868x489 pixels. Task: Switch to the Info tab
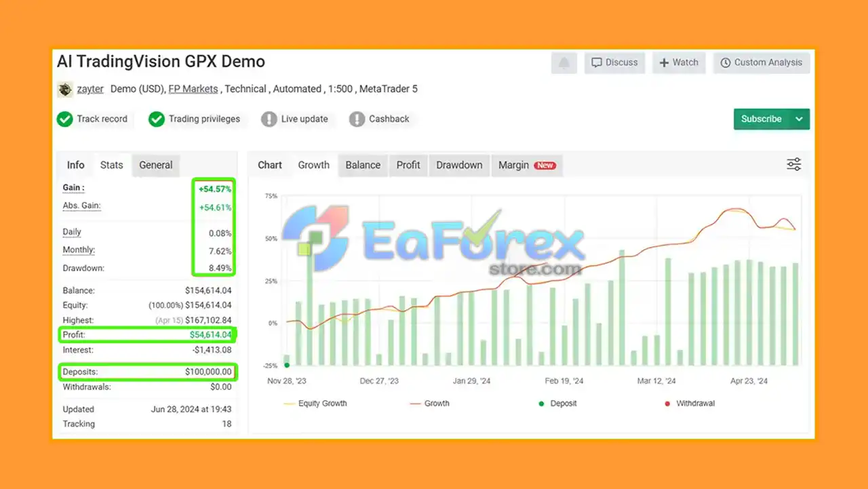[x=75, y=165]
